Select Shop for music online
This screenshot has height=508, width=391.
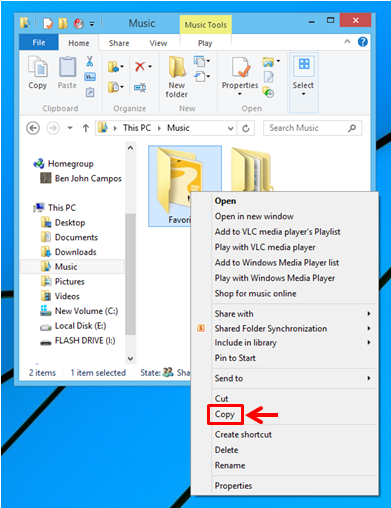(255, 294)
